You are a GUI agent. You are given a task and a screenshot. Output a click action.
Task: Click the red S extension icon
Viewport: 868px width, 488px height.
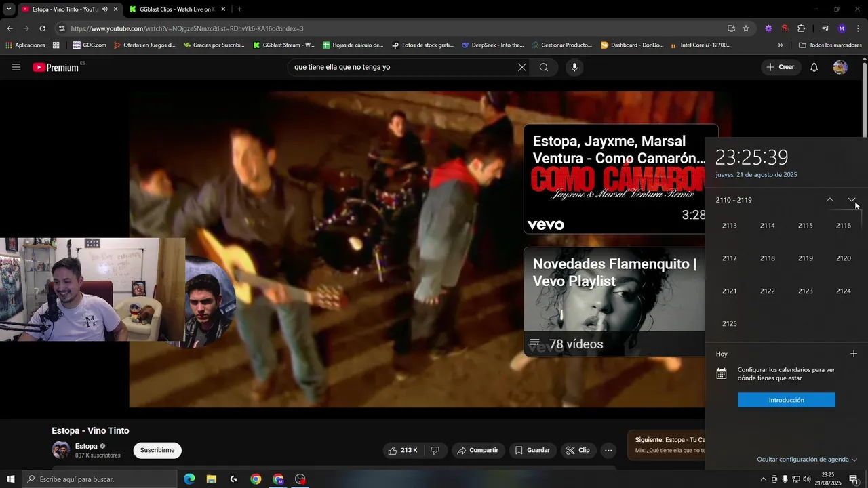pos(785,28)
